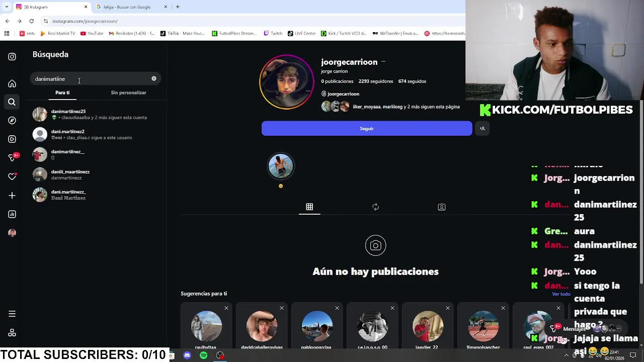This screenshot has width=644, height=362.
Task: Switch to the tagged photos tab icon
Action: (442, 207)
